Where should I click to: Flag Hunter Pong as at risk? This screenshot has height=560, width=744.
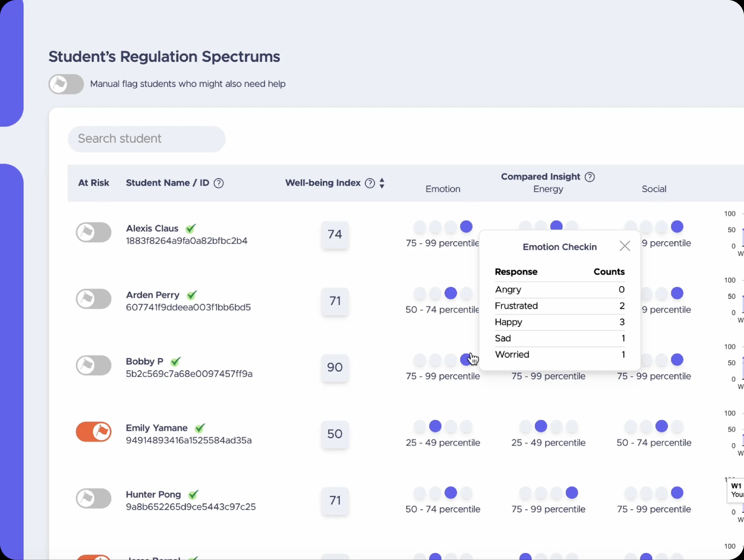[94, 498]
